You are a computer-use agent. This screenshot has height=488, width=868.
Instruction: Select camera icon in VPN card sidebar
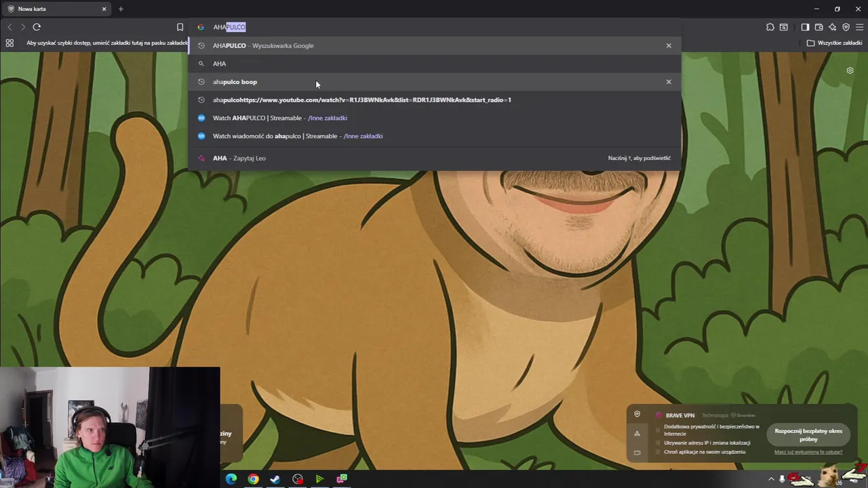[637, 453]
